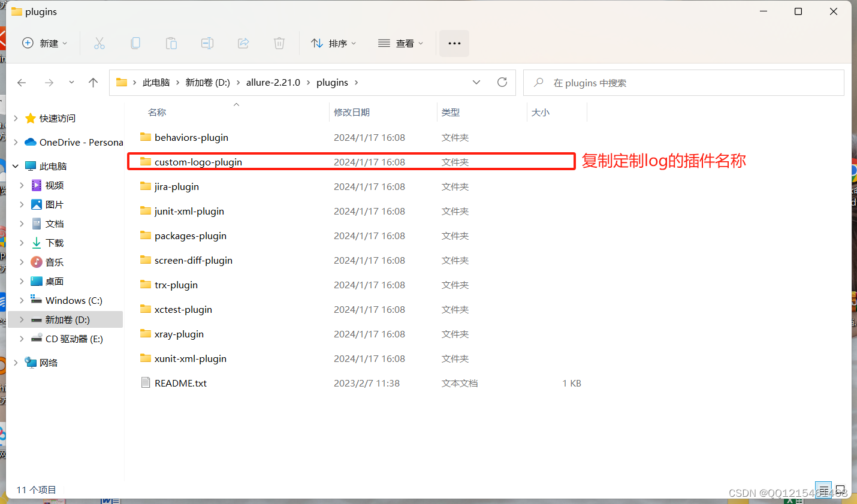Image resolution: width=857 pixels, height=504 pixels.
Task: Click the address bar folder icon
Action: 122,82
